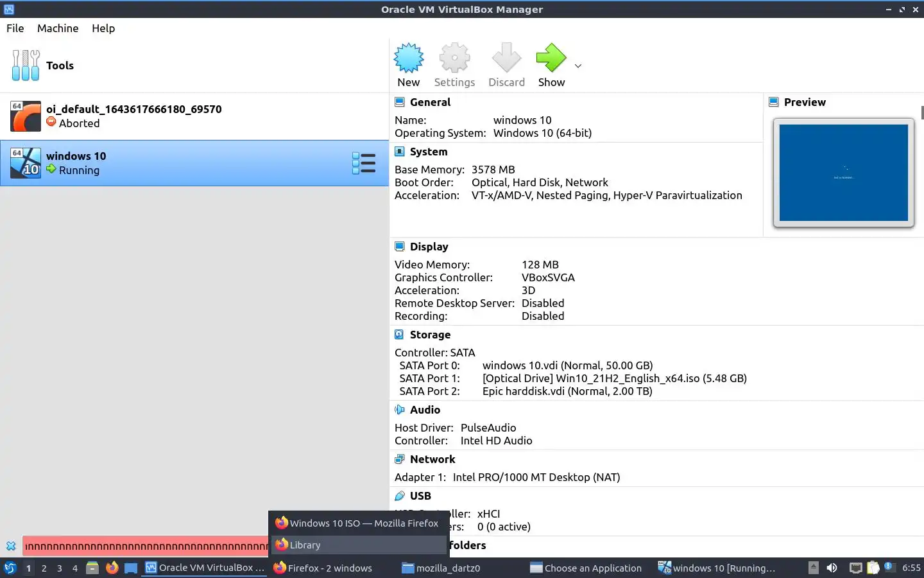This screenshot has width=924, height=578.
Task: Click the Epic harddisk.vdi storage entry
Action: 567,391
